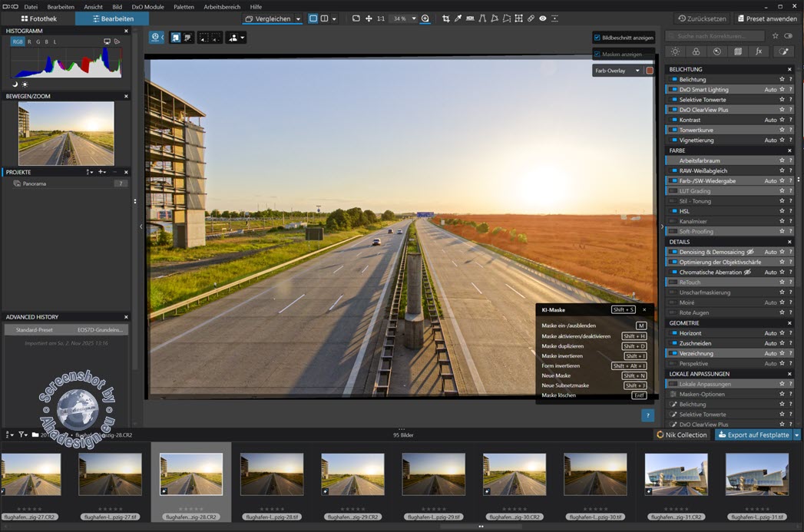Select the crop tool in the toolbar
804x532 pixels.
coord(445,18)
